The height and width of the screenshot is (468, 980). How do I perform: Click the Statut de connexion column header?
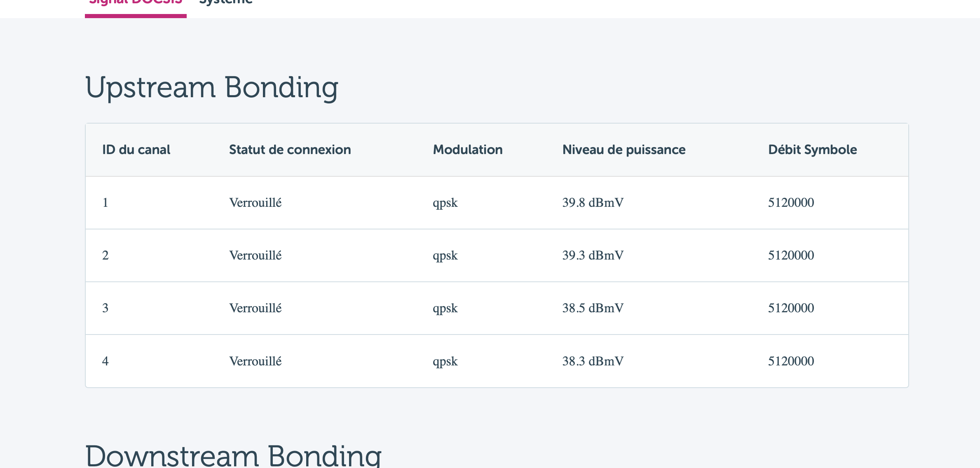tap(290, 150)
